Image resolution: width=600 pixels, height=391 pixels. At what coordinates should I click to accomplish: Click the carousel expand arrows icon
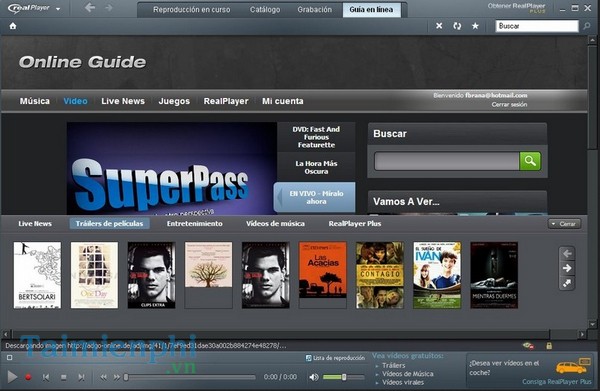click(x=567, y=283)
